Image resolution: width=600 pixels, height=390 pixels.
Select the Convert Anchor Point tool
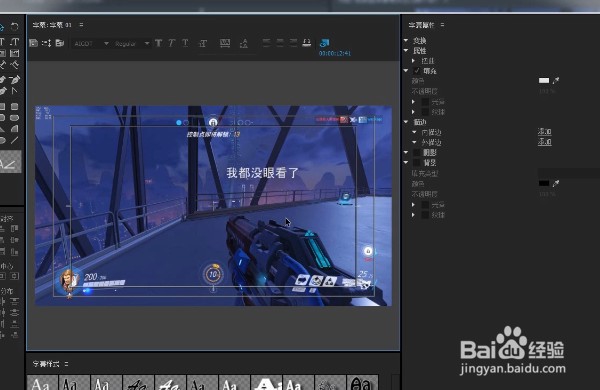[14, 91]
